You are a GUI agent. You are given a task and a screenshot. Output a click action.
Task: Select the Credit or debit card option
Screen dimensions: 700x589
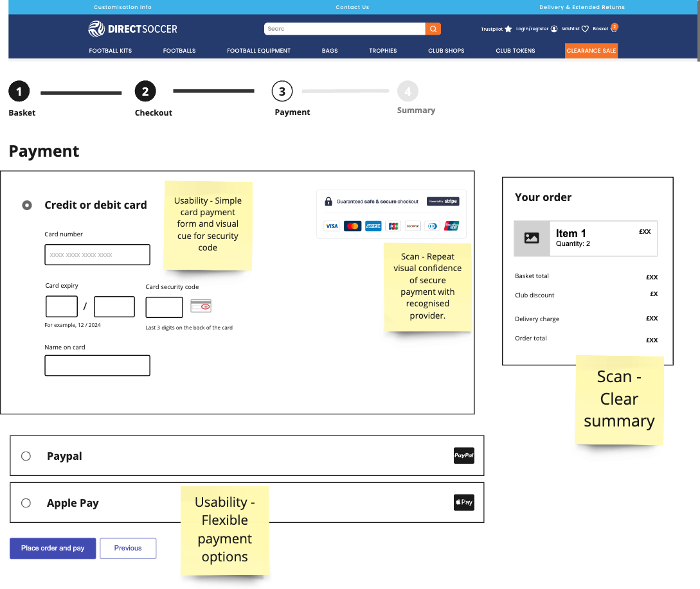pyautogui.click(x=26, y=205)
